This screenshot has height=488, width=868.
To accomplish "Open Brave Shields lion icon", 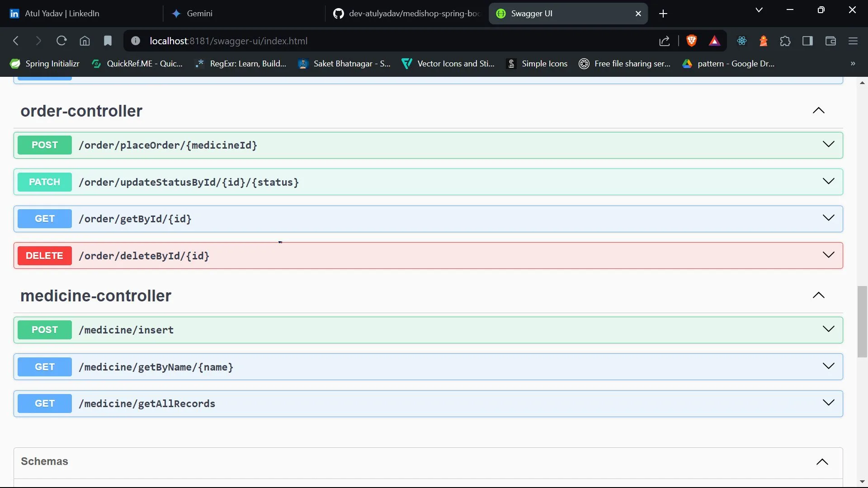I will 691,41.
